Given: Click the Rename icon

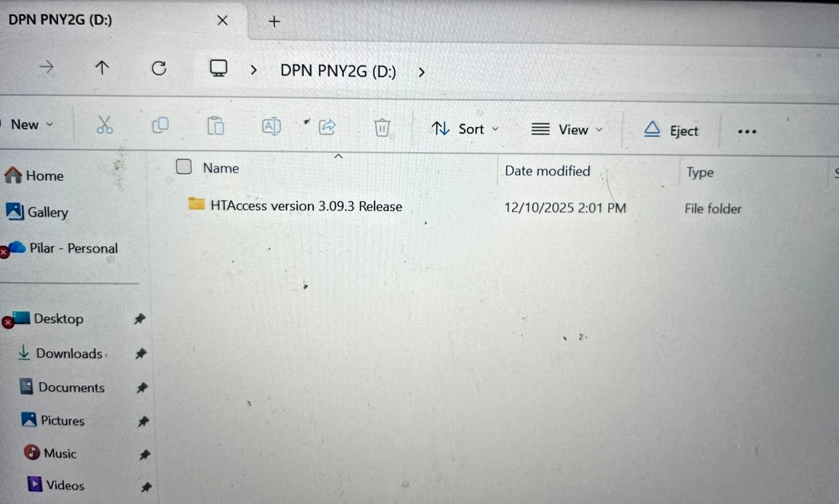Looking at the screenshot, I should click(x=271, y=126).
